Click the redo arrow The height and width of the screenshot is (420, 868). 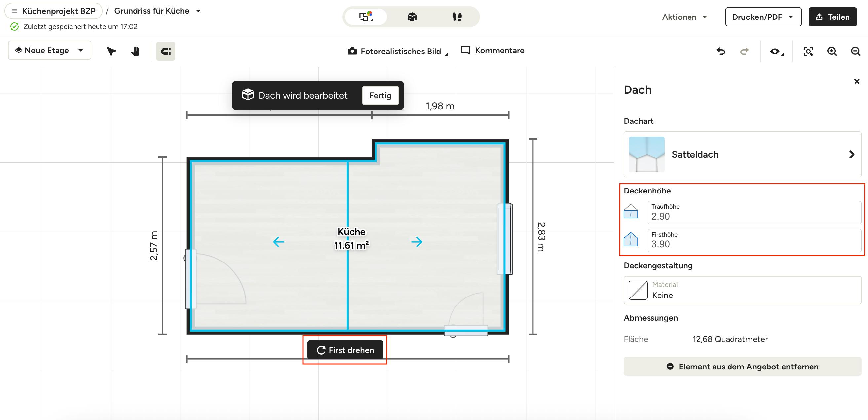pyautogui.click(x=744, y=51)
